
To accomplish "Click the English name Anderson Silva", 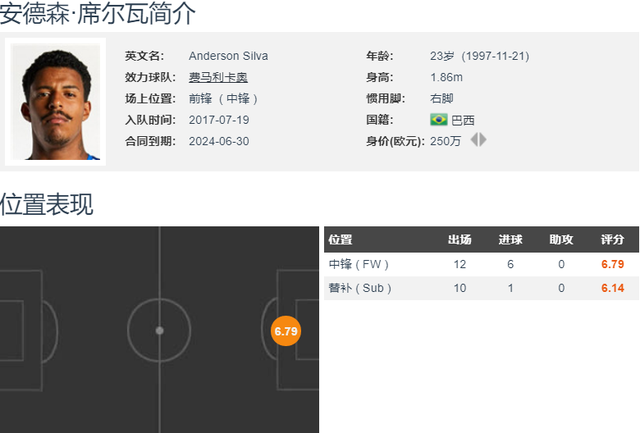I will tap(228, 56).
